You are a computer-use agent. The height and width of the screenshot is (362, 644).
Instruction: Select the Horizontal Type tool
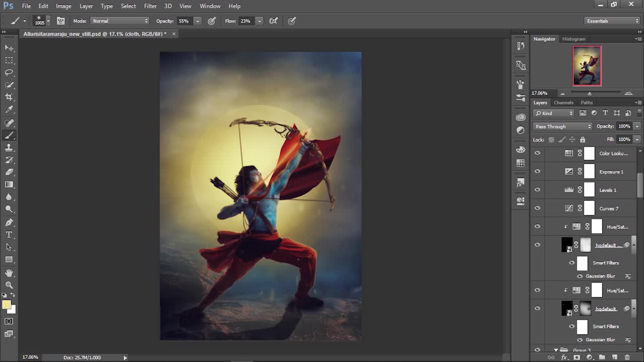point(9,235)
